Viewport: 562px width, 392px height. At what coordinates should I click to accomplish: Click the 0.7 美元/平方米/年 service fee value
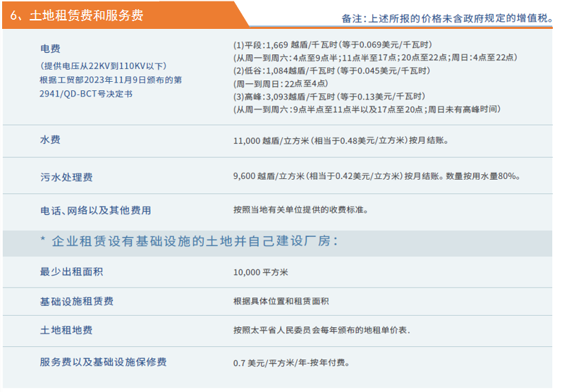[x=291, y=363]
